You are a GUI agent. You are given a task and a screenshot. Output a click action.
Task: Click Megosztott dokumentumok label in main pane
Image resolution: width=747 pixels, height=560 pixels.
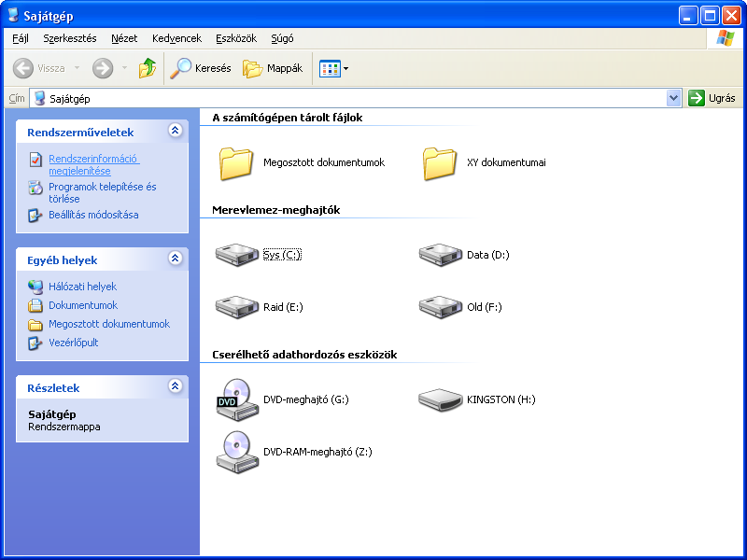[x=324, y=162]
